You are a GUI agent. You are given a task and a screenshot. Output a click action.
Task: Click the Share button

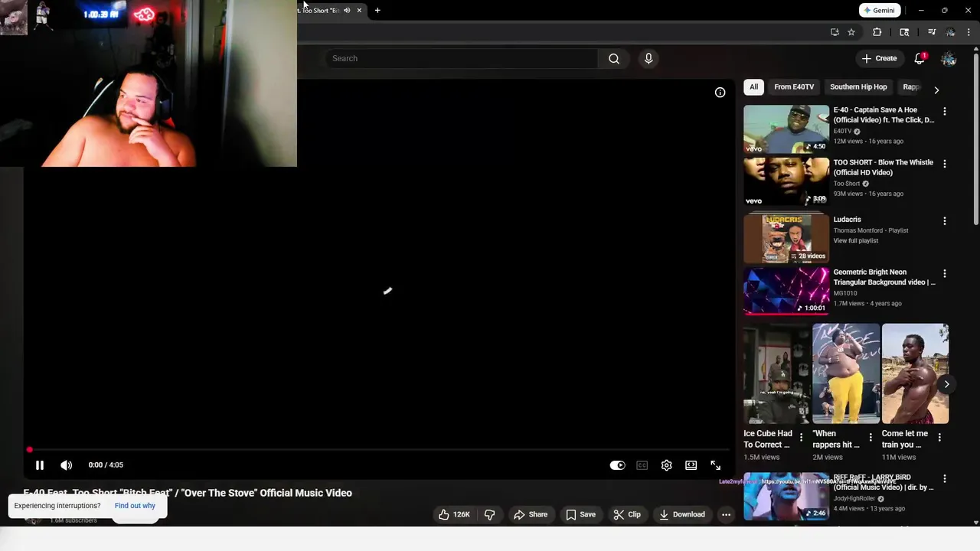pyautogui.click(x=531, y=514)
